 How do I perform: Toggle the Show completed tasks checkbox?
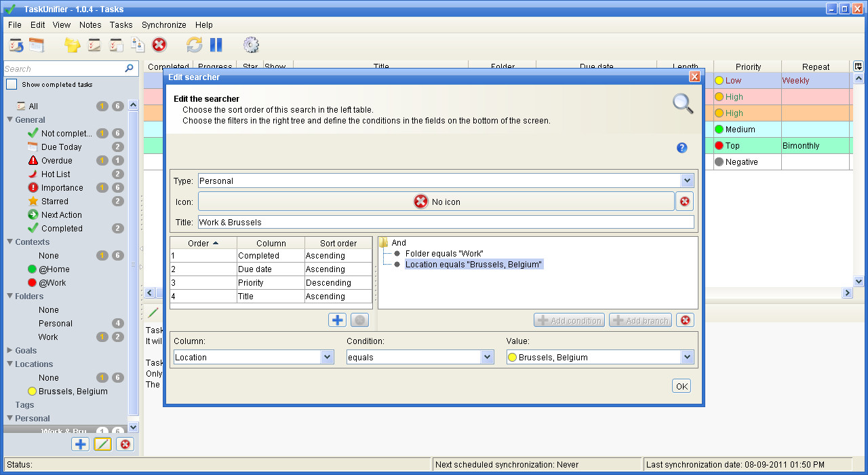12,85
